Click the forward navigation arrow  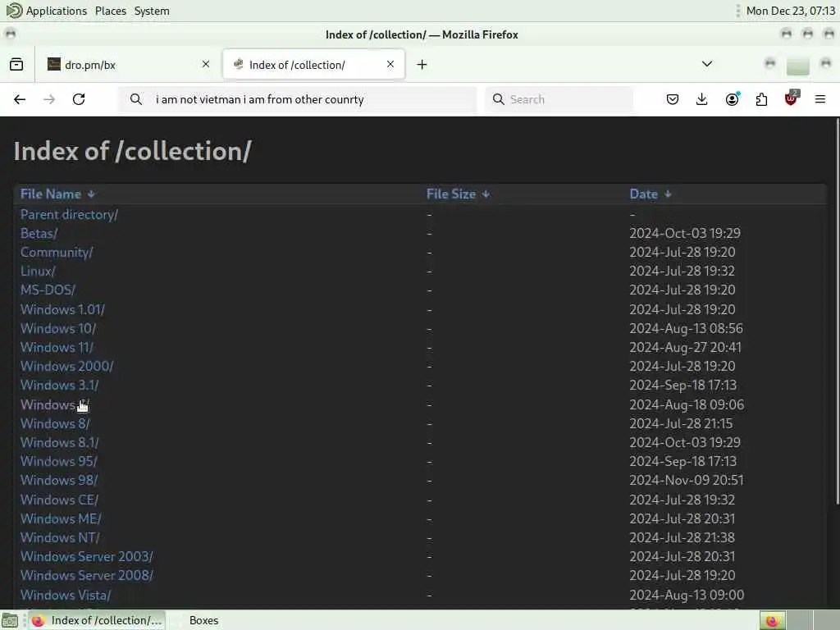coord(49,99)
